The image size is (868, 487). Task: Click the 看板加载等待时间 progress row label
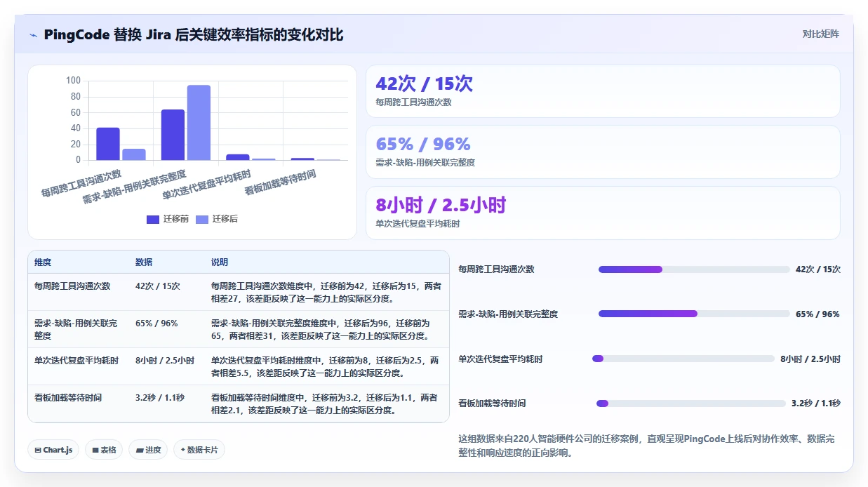[x=492, y=403]
